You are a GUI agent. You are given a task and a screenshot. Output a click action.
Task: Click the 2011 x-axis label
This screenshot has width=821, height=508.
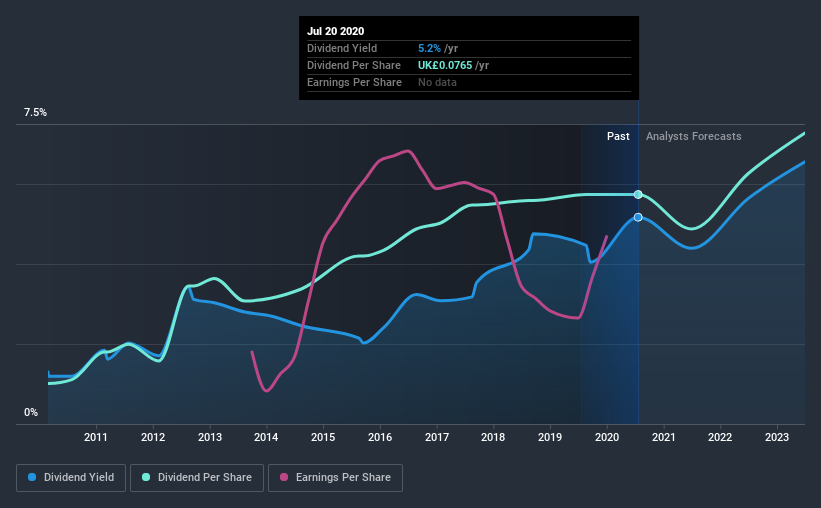(x=96, y=437)
